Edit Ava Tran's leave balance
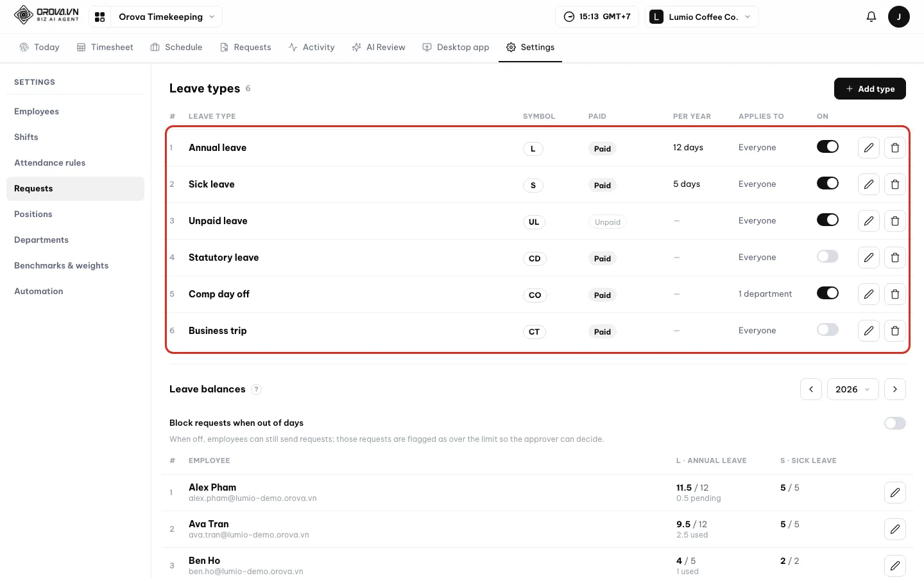The height and width of the screenshot is (578, 924). click(895, 529)
